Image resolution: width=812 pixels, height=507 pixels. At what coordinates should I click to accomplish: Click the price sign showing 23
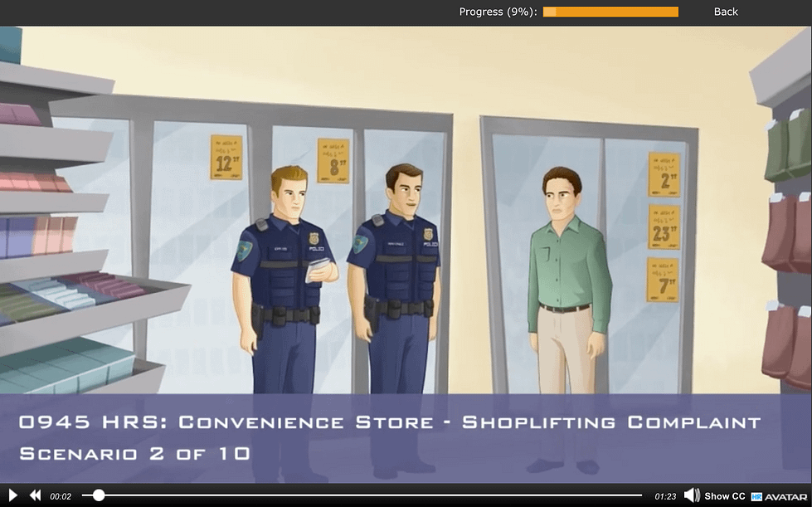click(664, 227)
